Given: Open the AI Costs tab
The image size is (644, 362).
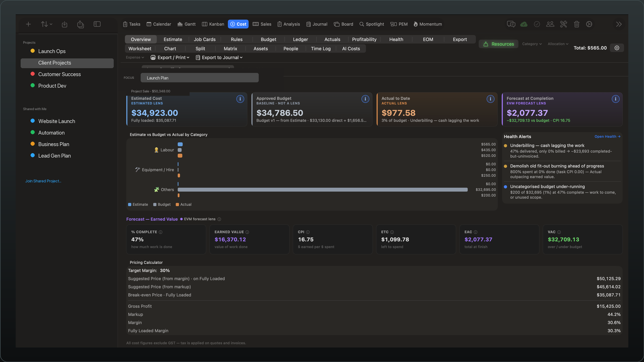Looking at the screenshot, I should pyautogui.click(x=351, y=49).
